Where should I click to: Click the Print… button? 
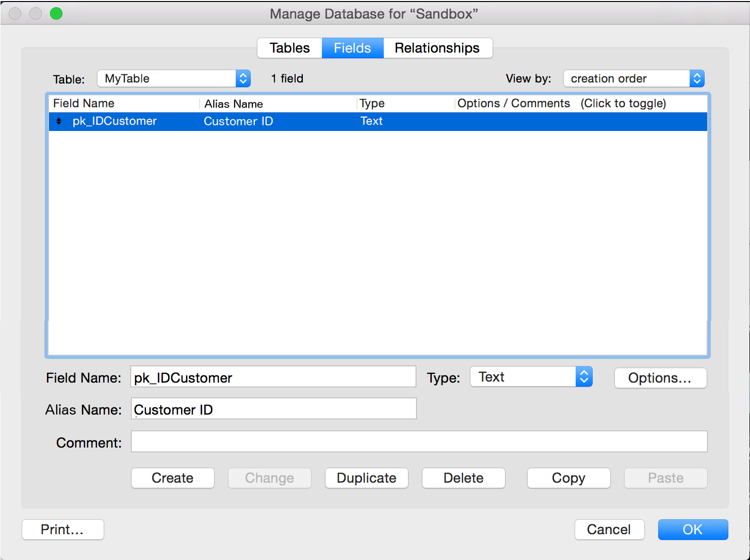tap(62, 530)
